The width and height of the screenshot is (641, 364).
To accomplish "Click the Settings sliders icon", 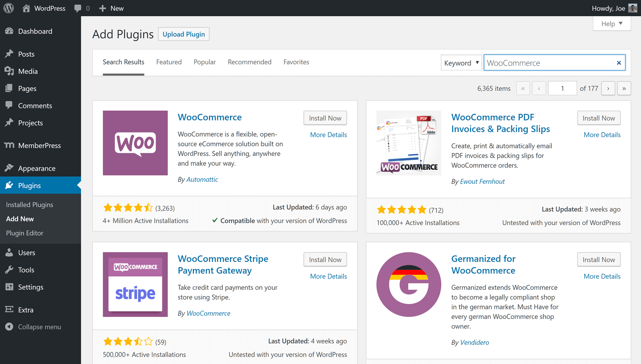I will [9, 287].
